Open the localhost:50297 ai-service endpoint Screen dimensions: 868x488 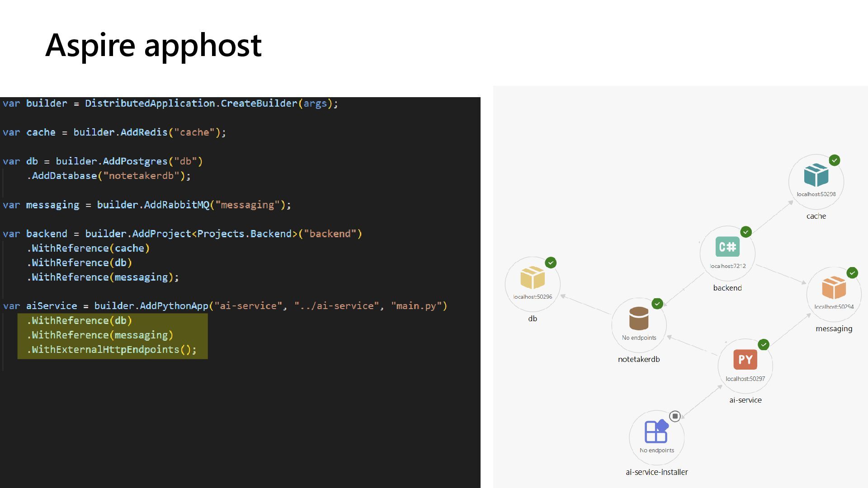[x=745, y=379]
